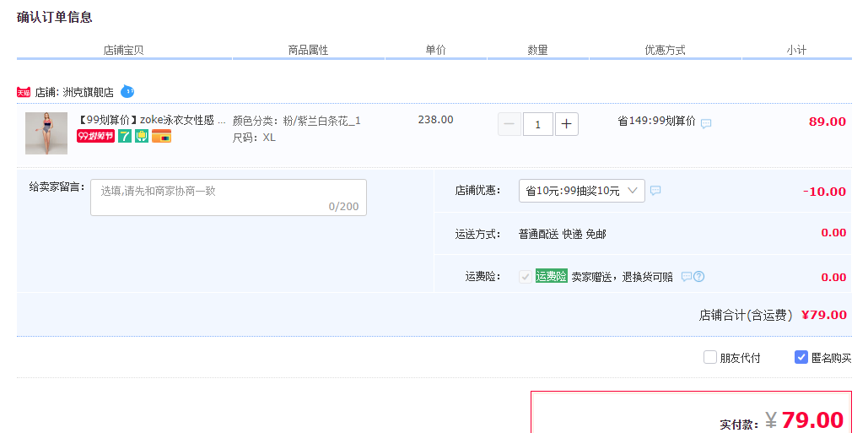Image resolution: width=868 pixels, height=433 pixels.
Task: Click the 数量 column header
Action: coord(537,50)
